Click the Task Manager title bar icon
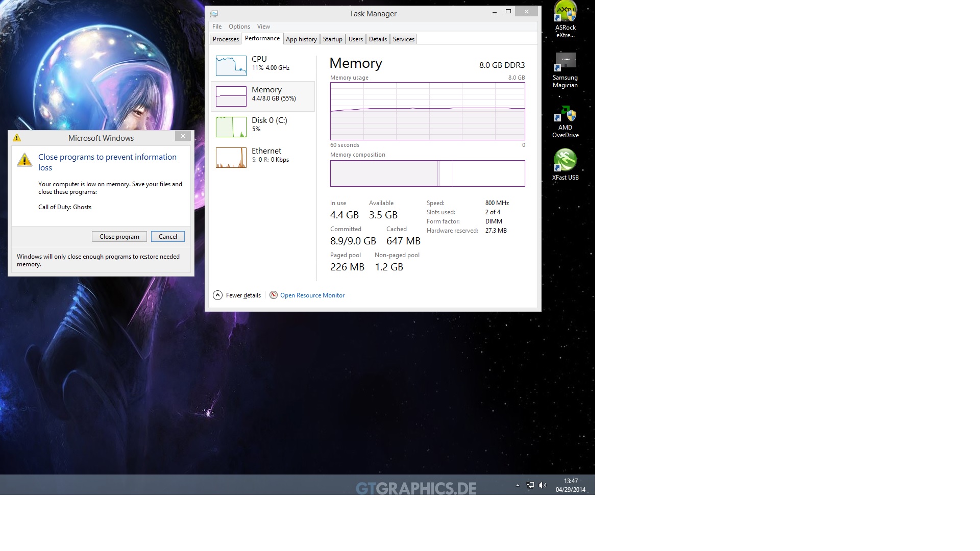980x551 pixels. click(x=214, y=14)
